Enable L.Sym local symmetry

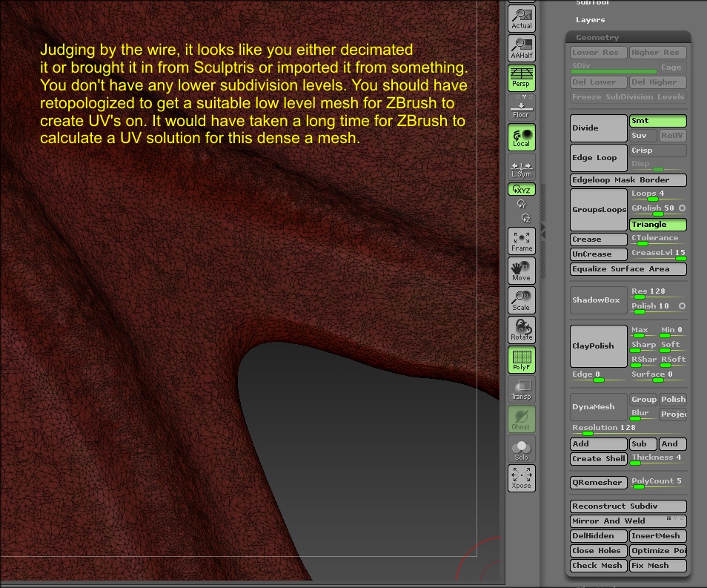point(522,167)
